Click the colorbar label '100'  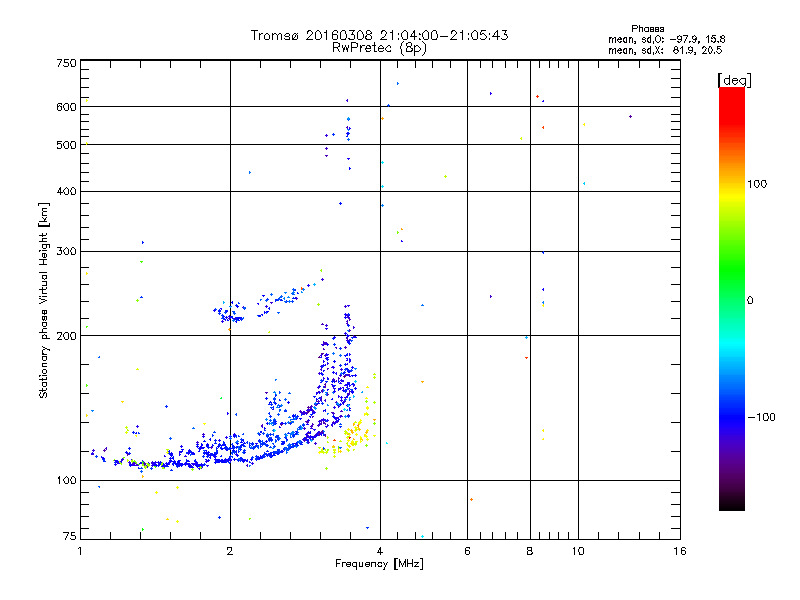pyautogui.click(x=757, y=184)
